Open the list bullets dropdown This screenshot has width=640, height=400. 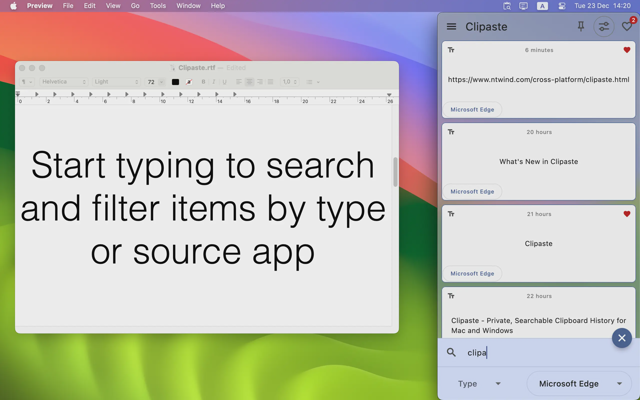[x=313, y=82]
